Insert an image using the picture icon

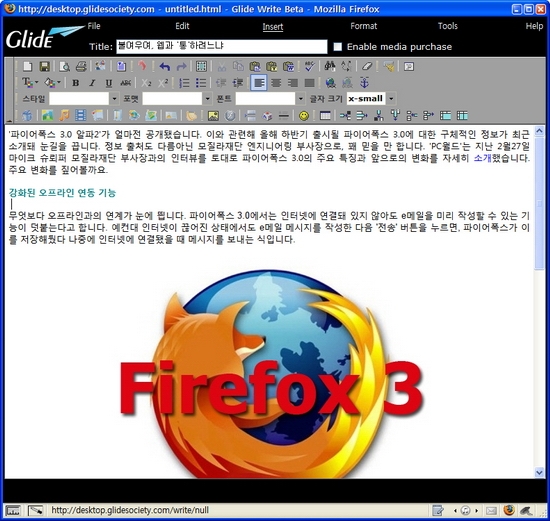click(213, 115)
